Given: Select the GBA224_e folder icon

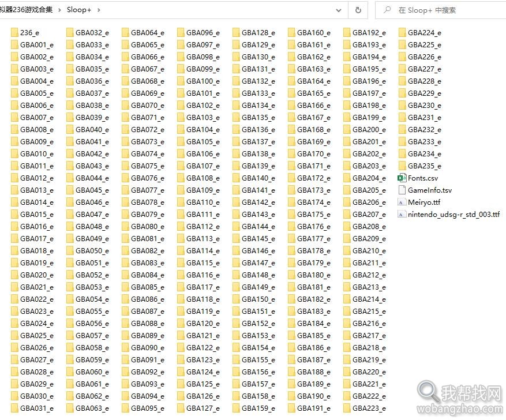Looking at the screenshot, I should tap(402, 32).
